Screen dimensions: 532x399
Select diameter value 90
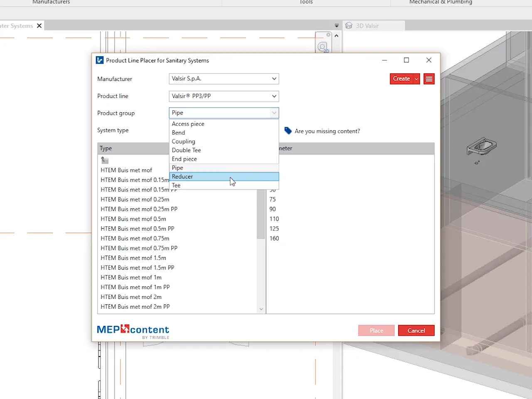(x=273, y=209)
